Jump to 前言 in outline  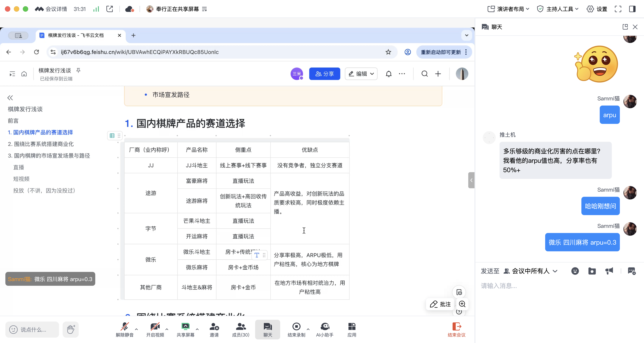(13, 121)
